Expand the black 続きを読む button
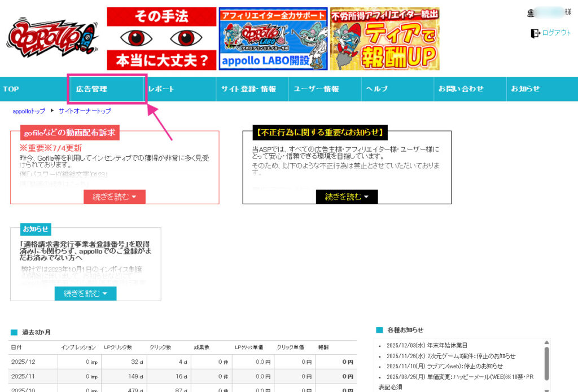Viewport: 578px width, 392px height. 347,197
